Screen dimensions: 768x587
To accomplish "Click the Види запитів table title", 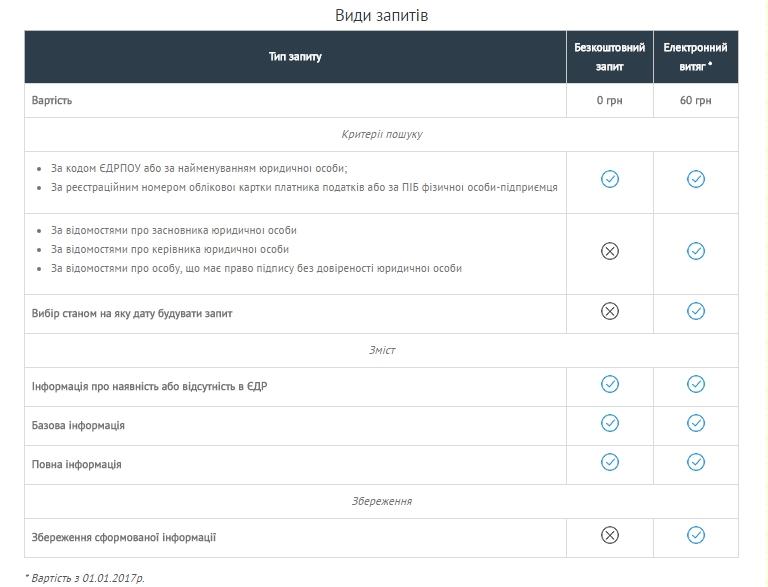I will tap(381, 16).
